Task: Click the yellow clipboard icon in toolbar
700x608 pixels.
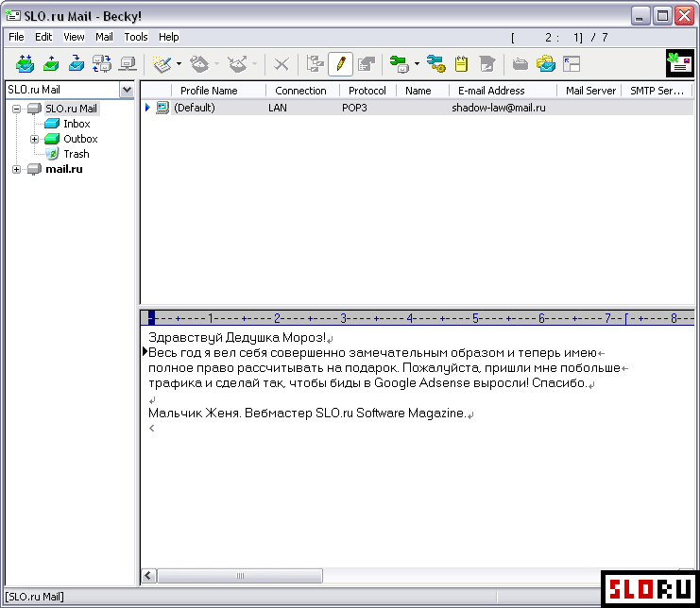Action: pos(462,64)
